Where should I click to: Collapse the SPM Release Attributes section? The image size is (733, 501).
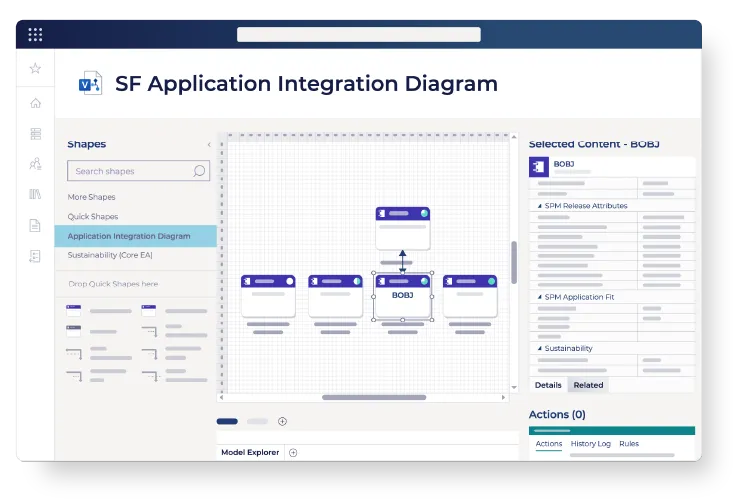(x=539, y=206)
